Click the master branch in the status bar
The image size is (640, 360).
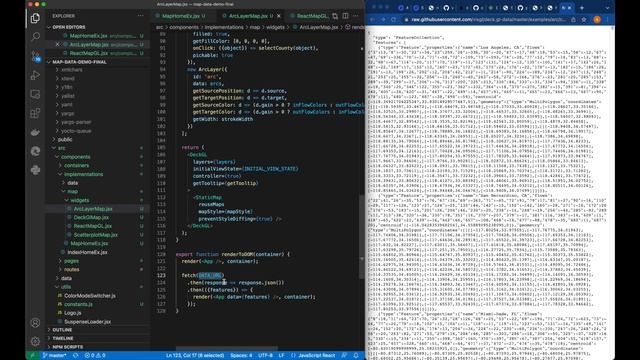tap(55, 356)
